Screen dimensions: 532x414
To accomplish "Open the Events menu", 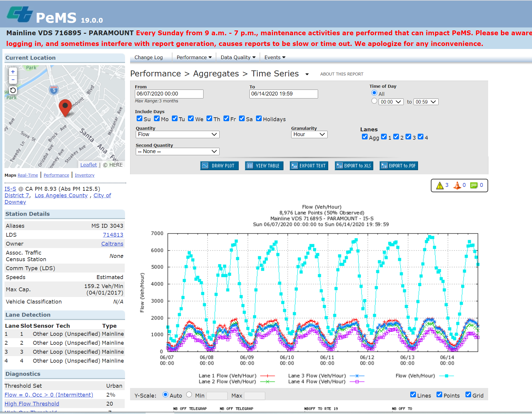I will coord(275,57).
